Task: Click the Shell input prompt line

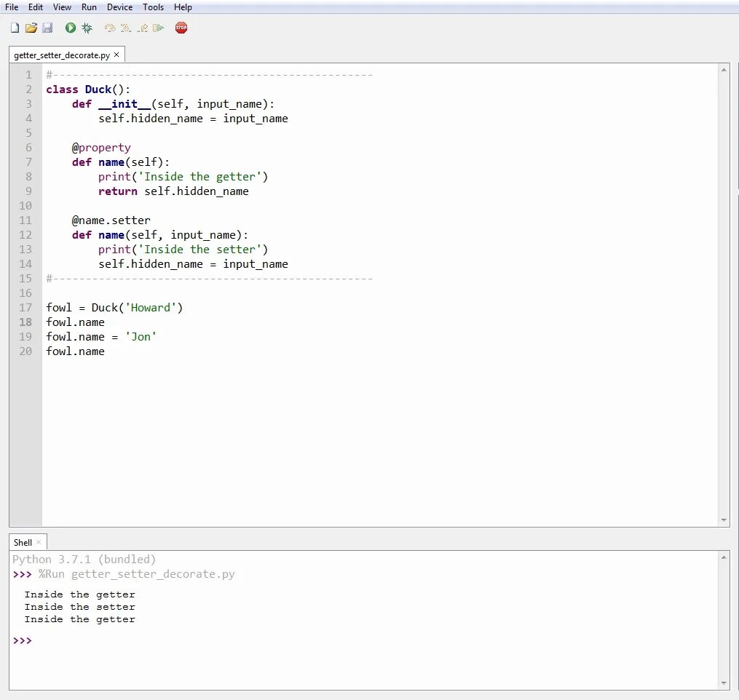Action: click(x=363, y=640)
